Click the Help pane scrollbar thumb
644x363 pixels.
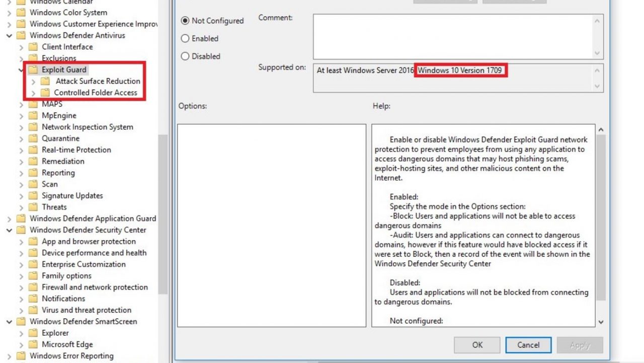click(x=601, y=217)
